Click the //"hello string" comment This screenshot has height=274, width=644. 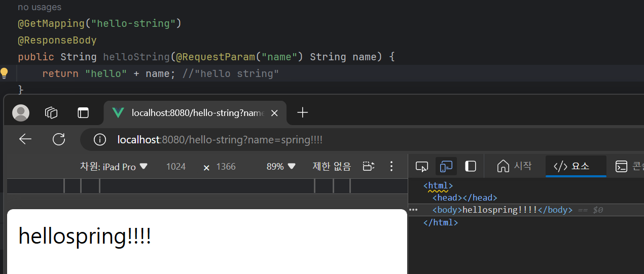pyautogui.click(x=231, y=73)
